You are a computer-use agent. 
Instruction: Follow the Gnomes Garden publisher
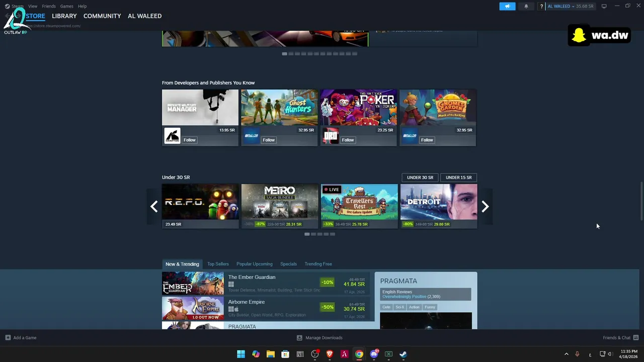[427, 140]
